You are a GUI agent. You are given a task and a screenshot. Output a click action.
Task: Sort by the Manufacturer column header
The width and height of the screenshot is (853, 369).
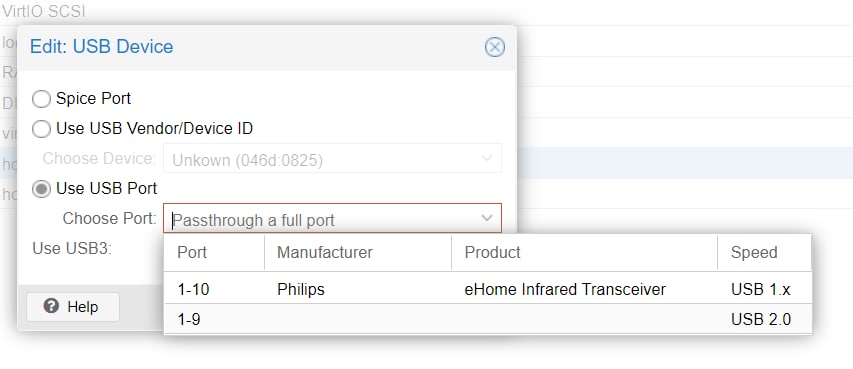358,253
